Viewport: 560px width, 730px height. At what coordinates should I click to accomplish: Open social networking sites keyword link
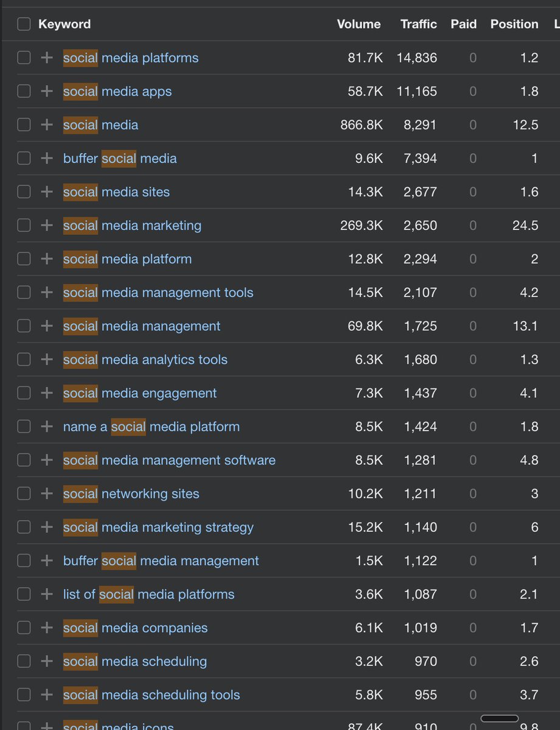(131, 493)
